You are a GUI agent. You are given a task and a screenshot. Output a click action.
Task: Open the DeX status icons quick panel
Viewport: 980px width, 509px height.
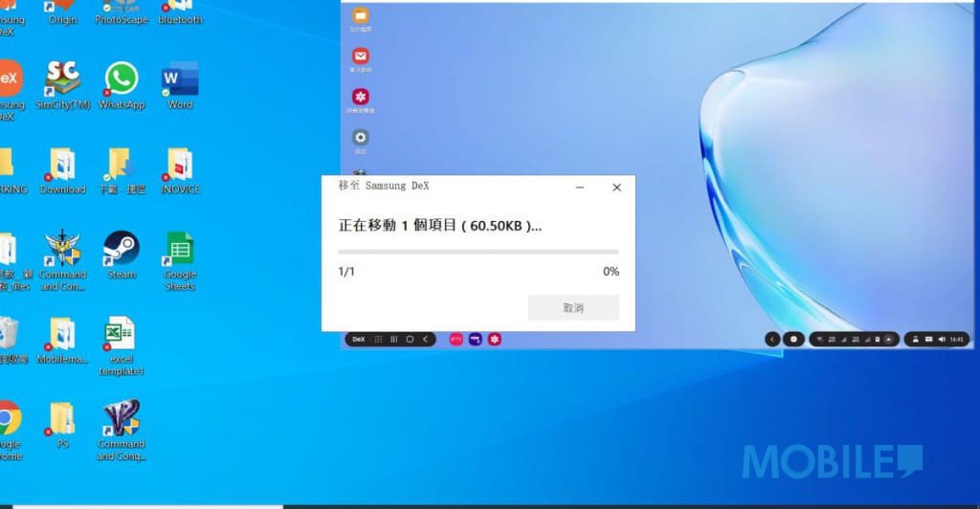(854, 339)
